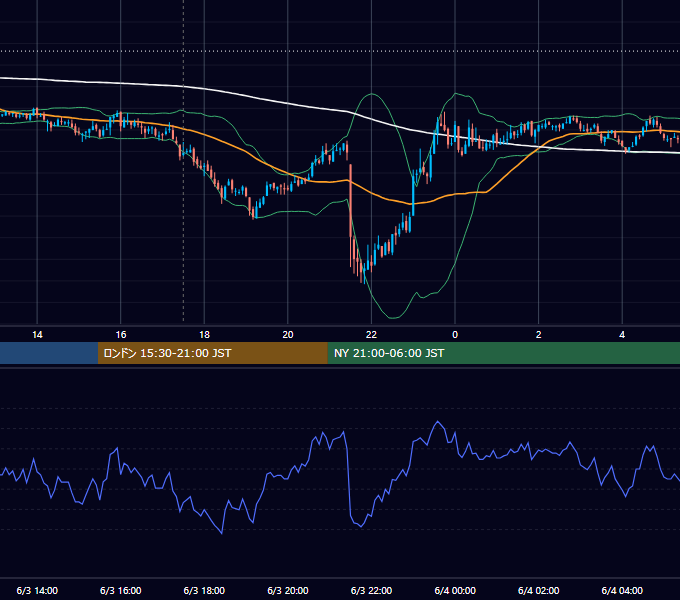680x600 pixels.
Task: Click the oscillator low near 6/3 18:30
Action: pos(222,533)
